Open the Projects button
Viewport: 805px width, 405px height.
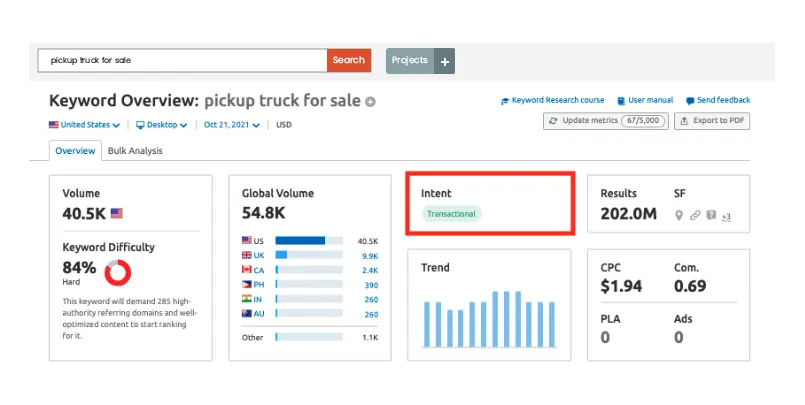click(410, 61)
